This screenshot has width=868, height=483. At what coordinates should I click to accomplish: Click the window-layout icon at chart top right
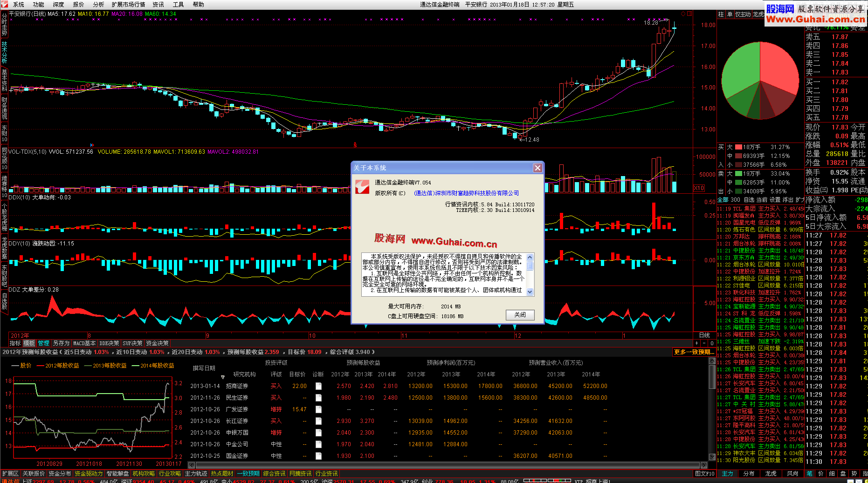click(689, 14)
